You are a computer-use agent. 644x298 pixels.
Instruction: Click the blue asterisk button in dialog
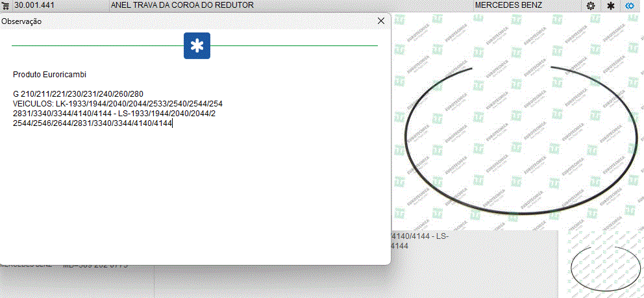point(197,45)
